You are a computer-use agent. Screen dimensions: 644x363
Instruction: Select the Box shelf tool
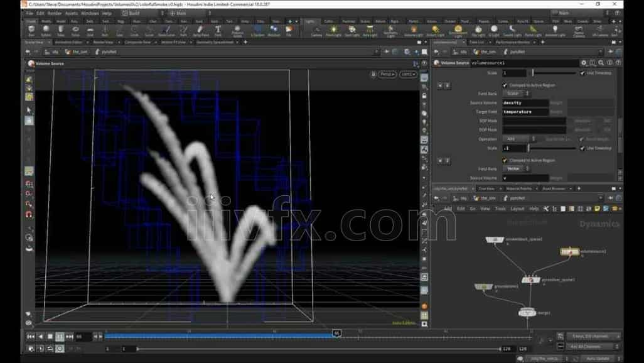click(31, 30)
